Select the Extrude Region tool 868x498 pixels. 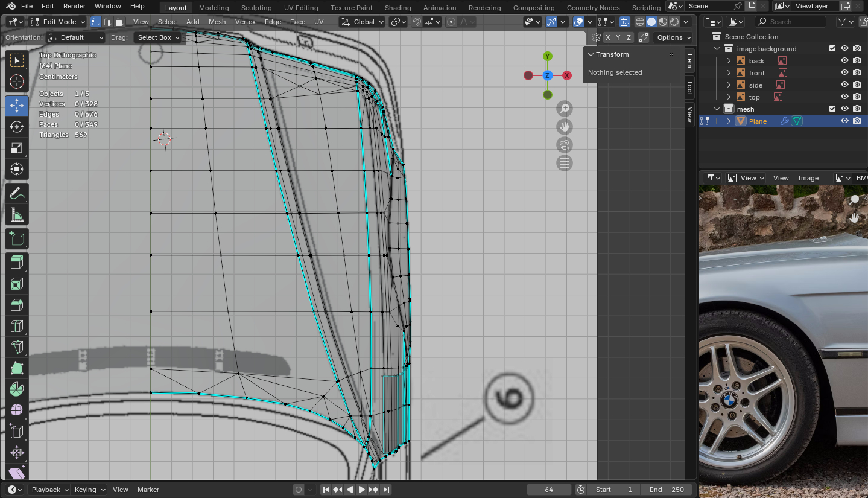pyautogui.click(x=17, y=262)
